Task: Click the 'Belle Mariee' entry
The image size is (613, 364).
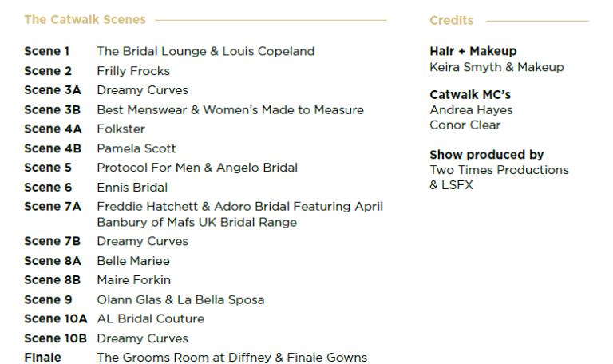Action: (x=133, y=261)
